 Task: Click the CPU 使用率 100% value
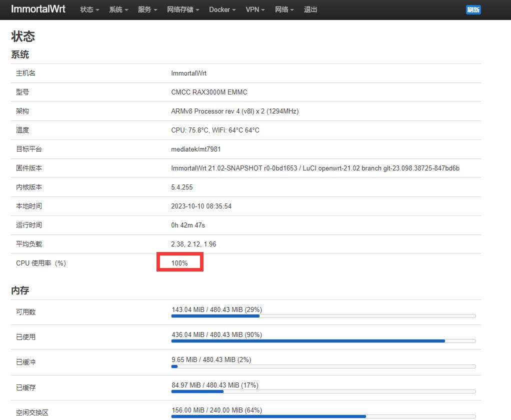[x=179, y=263]
